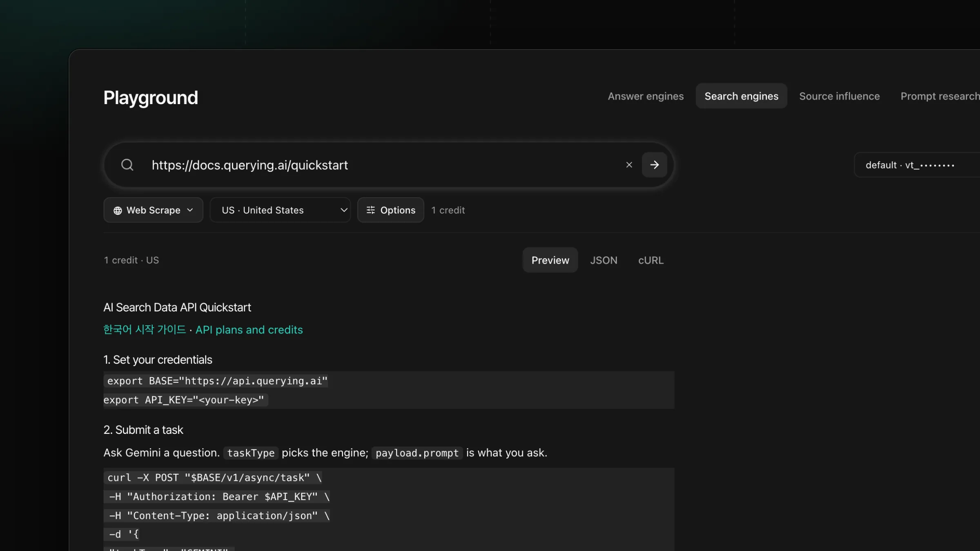Screen dimensions: 980x551
Task: Open the Korean quickstart guide link
Action: pyautogui.click(x=145, y=329)
